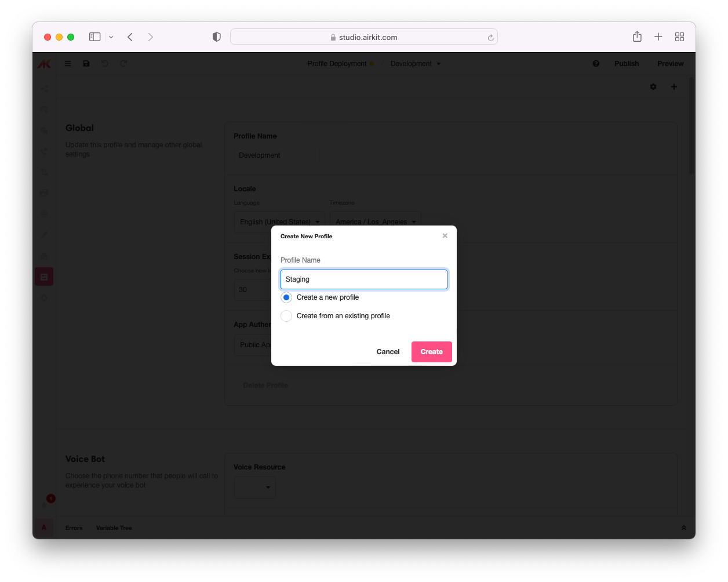
Task: Click the Publish button
Action: 627,64
